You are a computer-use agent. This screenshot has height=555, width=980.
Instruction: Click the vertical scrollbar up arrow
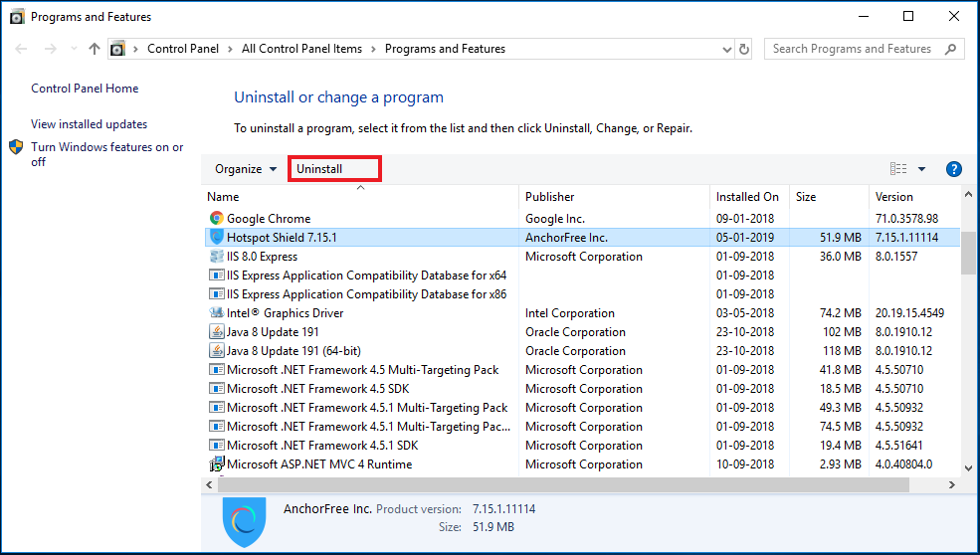[x=968, y=194]
